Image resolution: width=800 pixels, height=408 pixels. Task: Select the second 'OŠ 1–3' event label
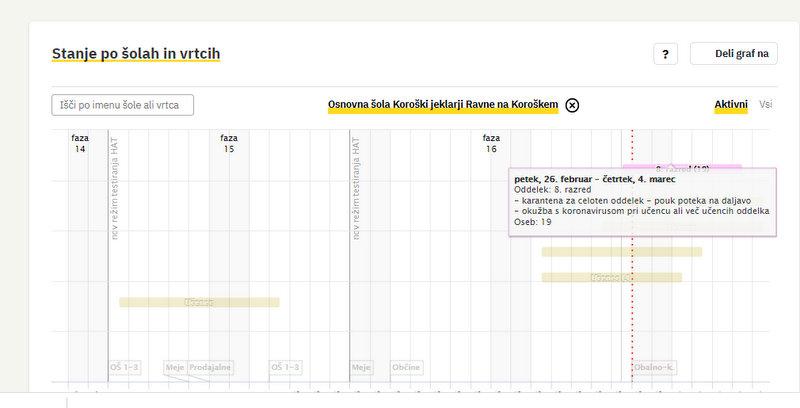(285, 367)
